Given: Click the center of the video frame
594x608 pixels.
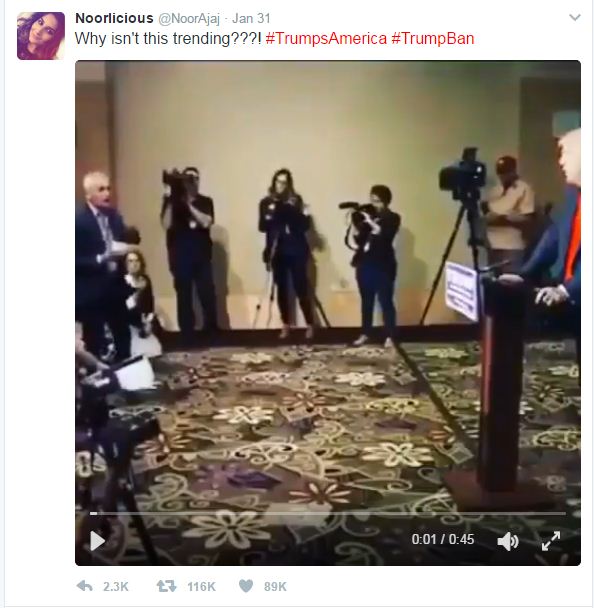Looking at the screenshot, I should click(x=328, y=313).
